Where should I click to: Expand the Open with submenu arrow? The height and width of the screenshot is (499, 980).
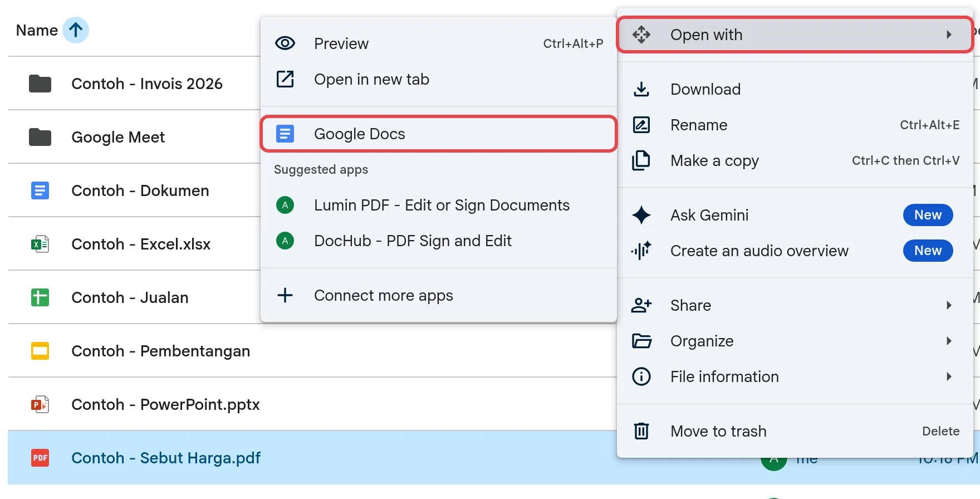pos(949,35)
